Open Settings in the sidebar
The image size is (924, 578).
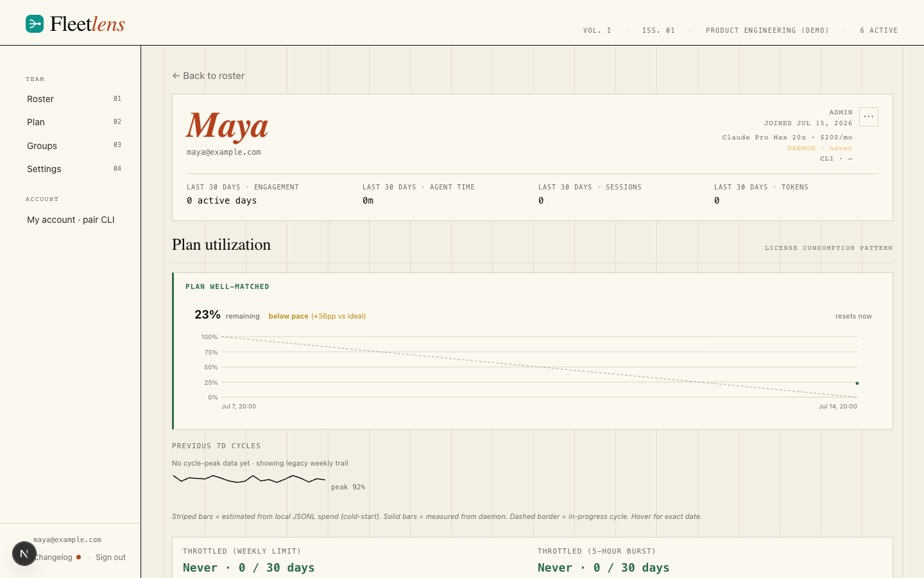(74, 169)
